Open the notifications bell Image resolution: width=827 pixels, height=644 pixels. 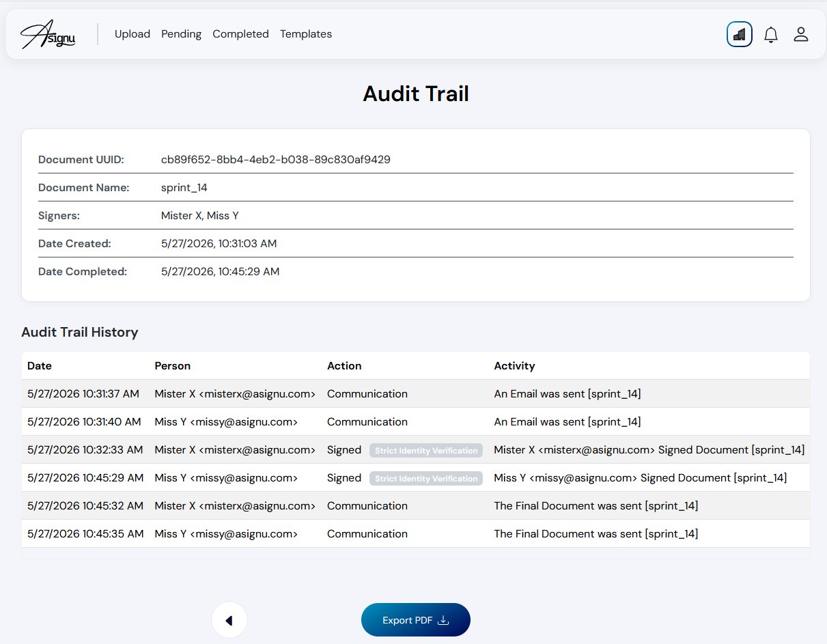pos(771,34)
